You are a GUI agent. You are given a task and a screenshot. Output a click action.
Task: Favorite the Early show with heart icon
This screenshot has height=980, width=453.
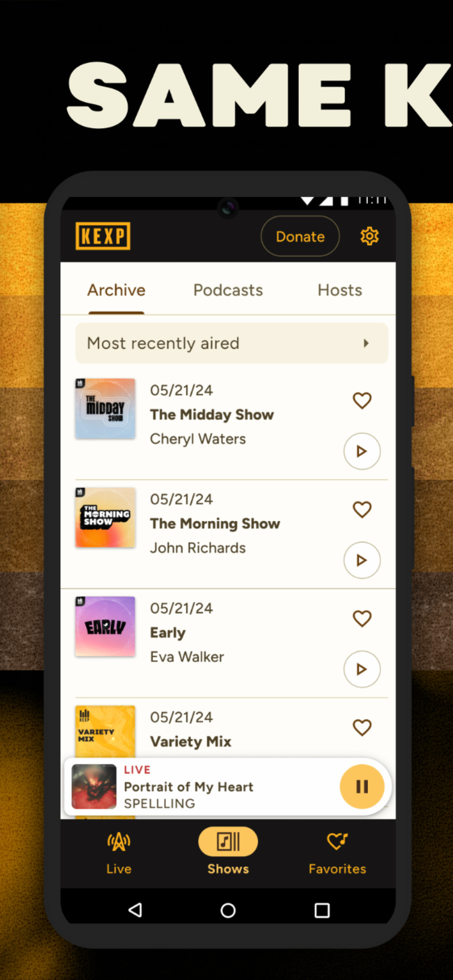tap(362, 618)
